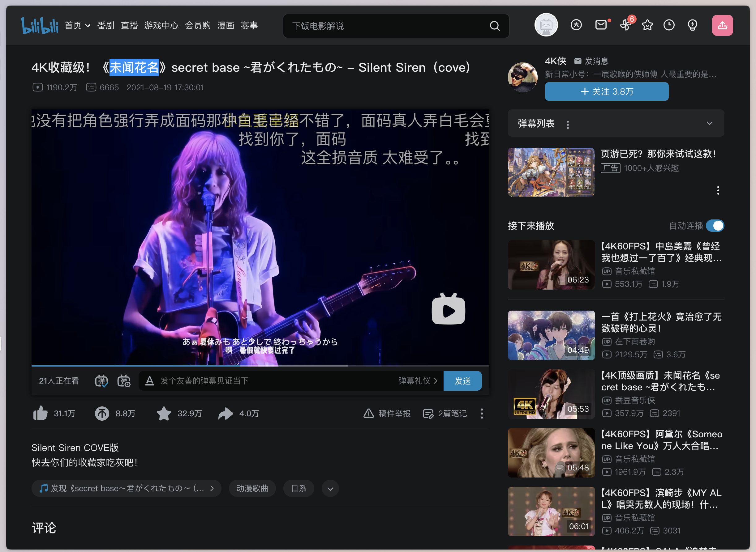
Task: Click the 21人正在看 viewer count
Action: point(59,380)
